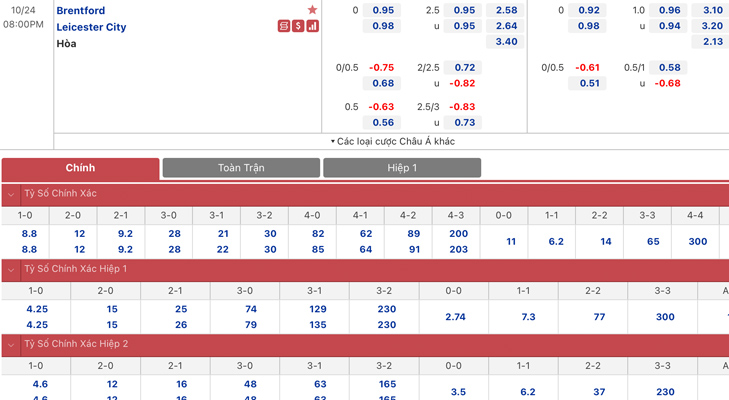
Task: Select first-half 2-2 odds 77
Action: click(599, 317)
